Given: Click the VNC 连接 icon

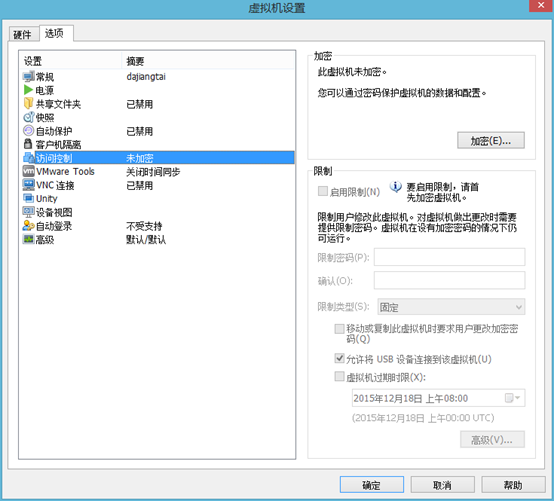Looking at the screenshot, I should click(28, 185).
